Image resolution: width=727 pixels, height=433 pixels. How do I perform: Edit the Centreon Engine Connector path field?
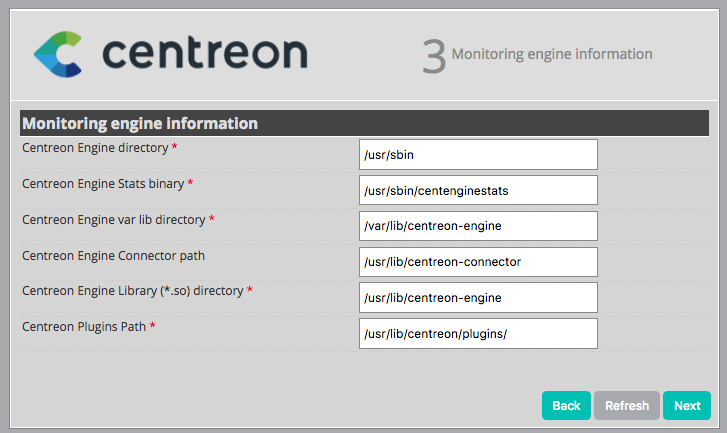478,262
